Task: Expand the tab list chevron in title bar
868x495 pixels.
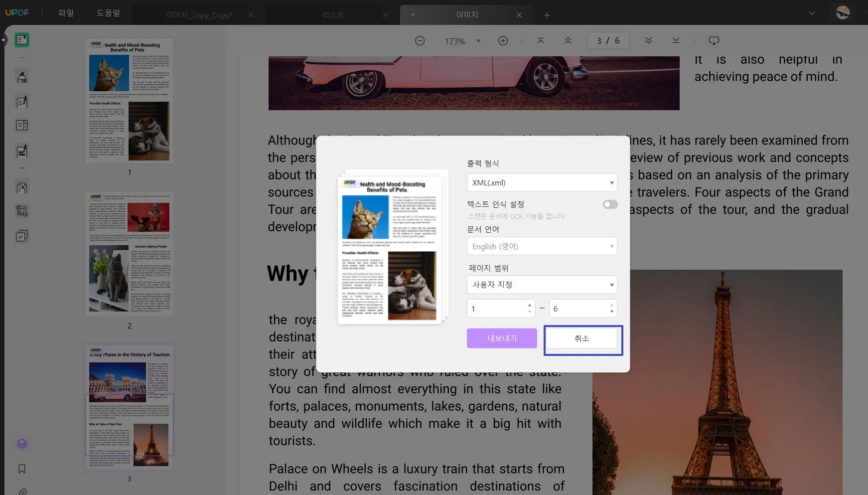Action: coord(812,13)
